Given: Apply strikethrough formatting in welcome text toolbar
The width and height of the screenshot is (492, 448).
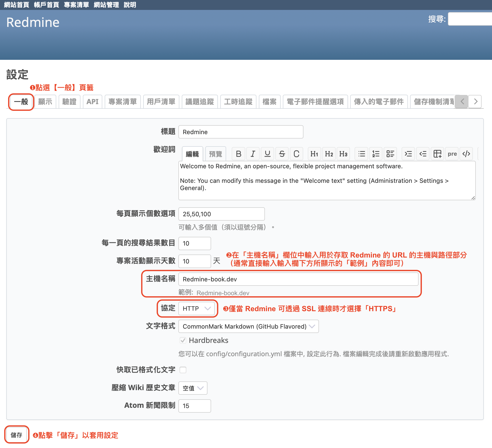Looking at the screenshot, I should point(282,154).
